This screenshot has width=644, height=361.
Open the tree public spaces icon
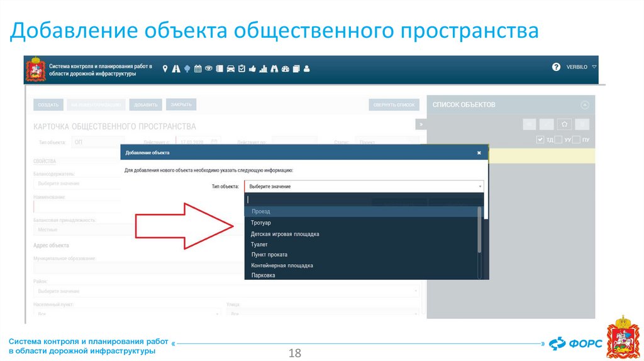(187, 69)
